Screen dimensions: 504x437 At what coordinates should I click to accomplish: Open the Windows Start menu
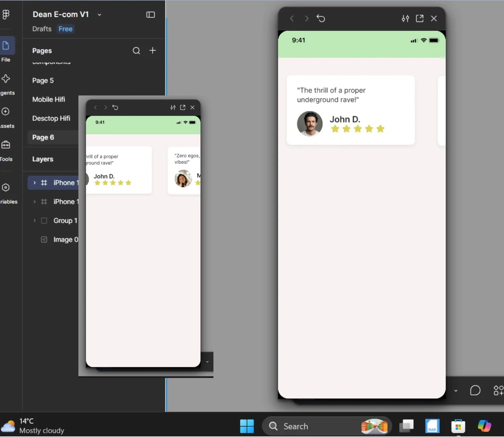tap(247, 426)
